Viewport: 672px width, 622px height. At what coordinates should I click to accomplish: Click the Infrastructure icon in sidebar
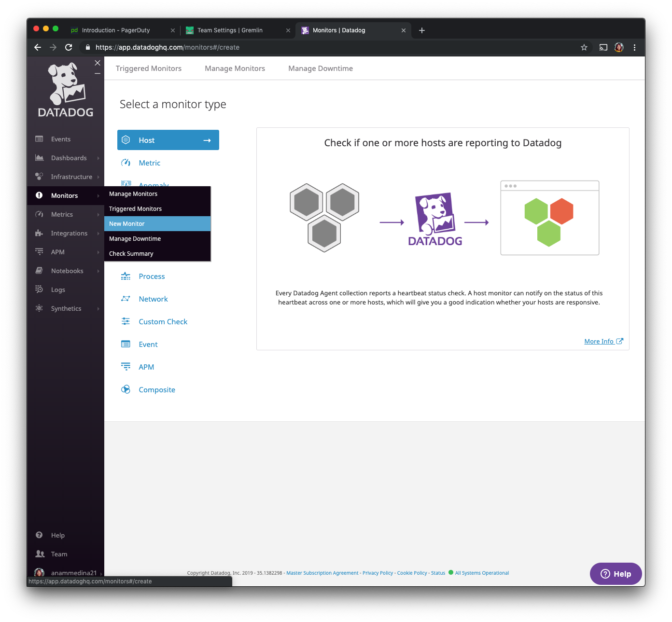pos(39,177)
